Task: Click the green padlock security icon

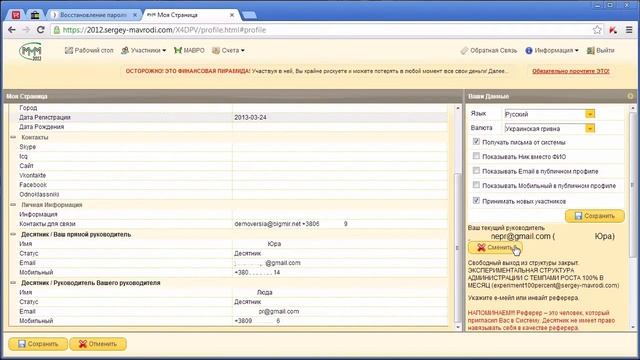Action: click(57, 30)
